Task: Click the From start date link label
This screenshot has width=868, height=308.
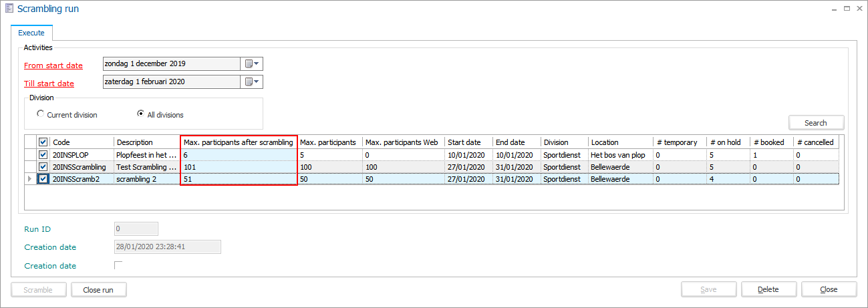Action: point(53,65)
